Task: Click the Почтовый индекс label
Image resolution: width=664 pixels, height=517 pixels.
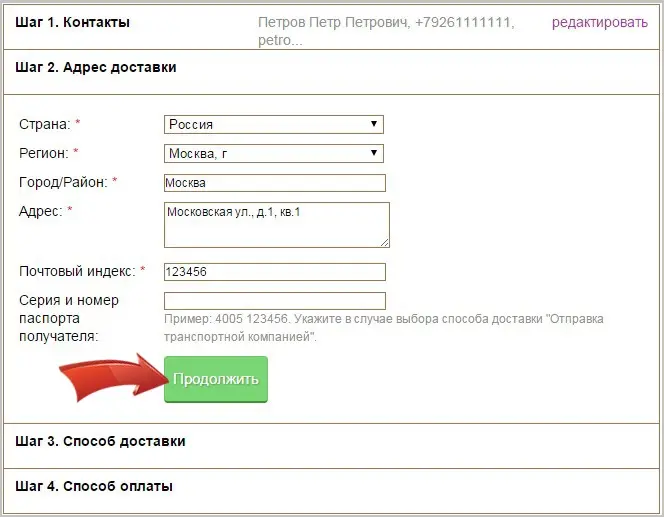Action: (77, 271)
